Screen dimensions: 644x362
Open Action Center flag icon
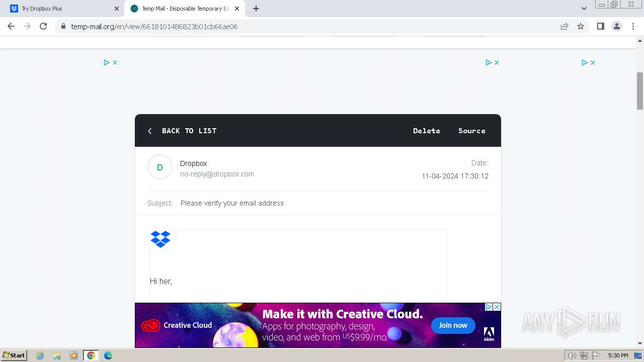point(596,355)
